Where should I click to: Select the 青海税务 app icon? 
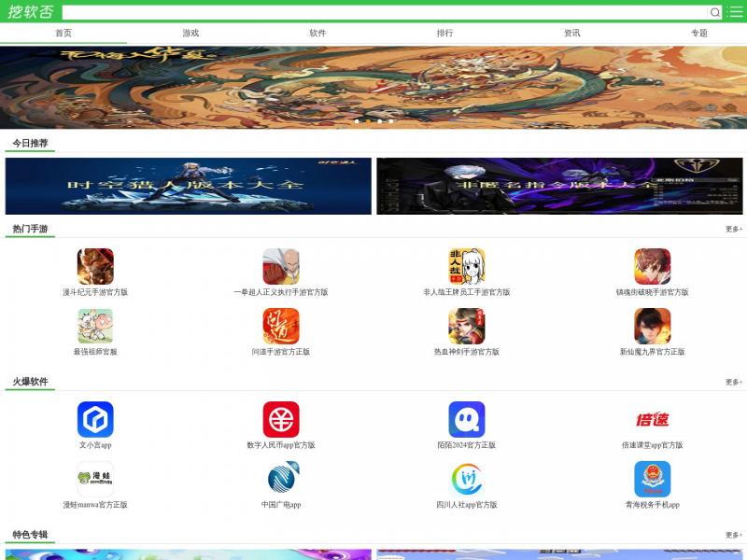(x=652, y=479)
